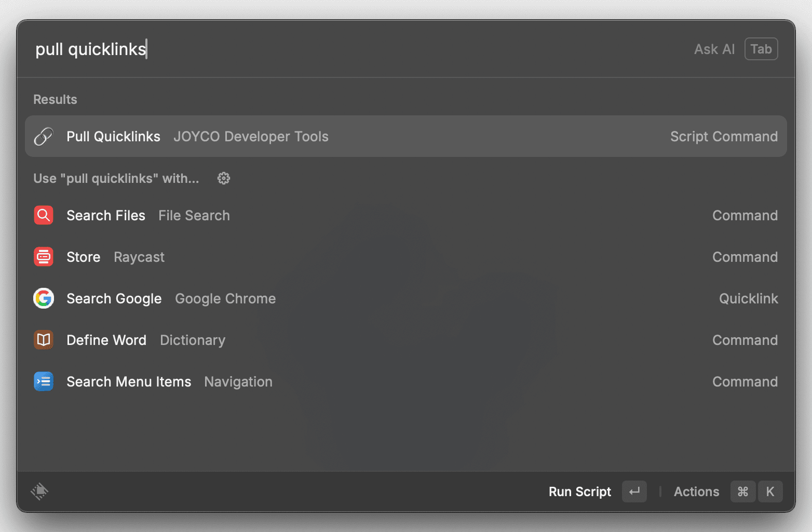Click the Google Chrome icon beside Search Google
Image resolution: width=812 pixels, height=532 pixels.
(x=44, y=298)
